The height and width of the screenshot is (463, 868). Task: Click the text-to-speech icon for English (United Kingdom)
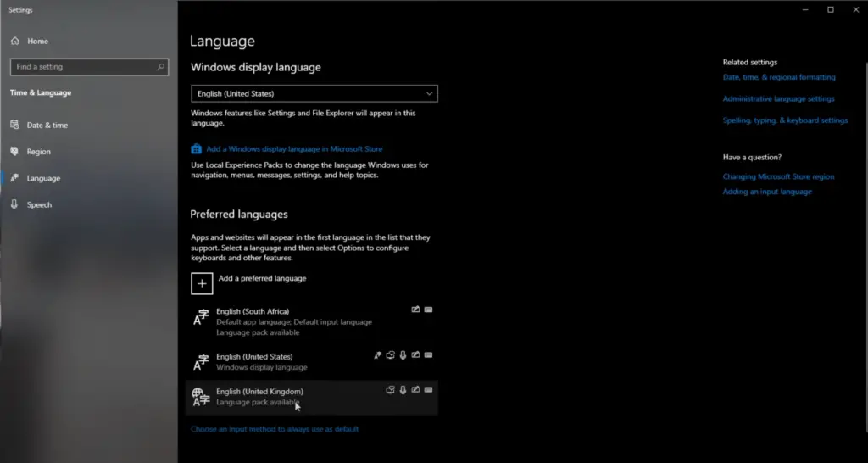(x=390, y=390)
